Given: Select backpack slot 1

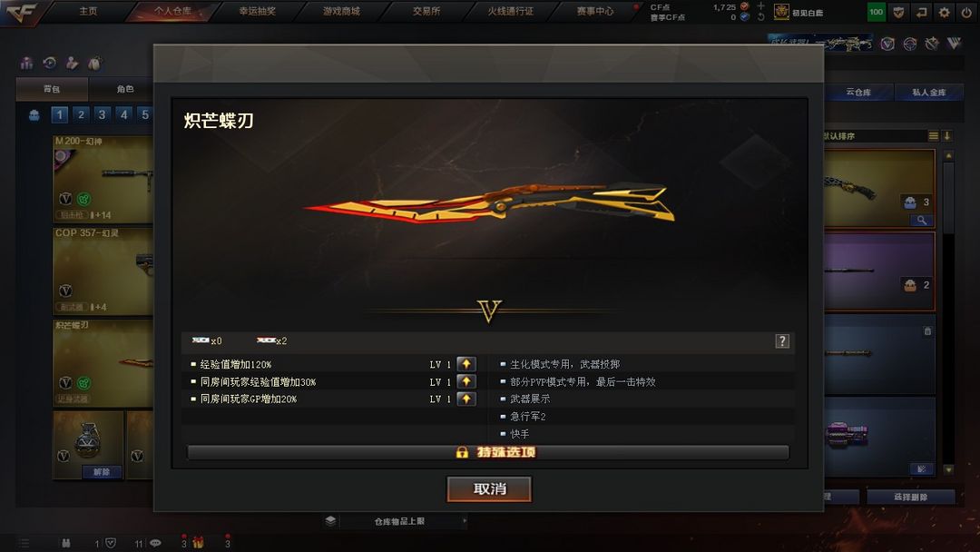Looking at the screenshot, I should point(59,114).
